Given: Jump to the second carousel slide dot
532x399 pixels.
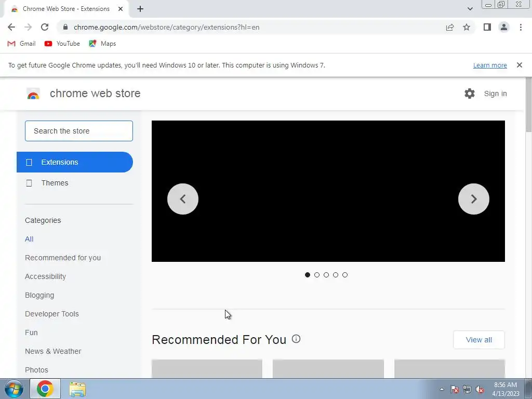Looking at the screenshot, I should 317,275.
